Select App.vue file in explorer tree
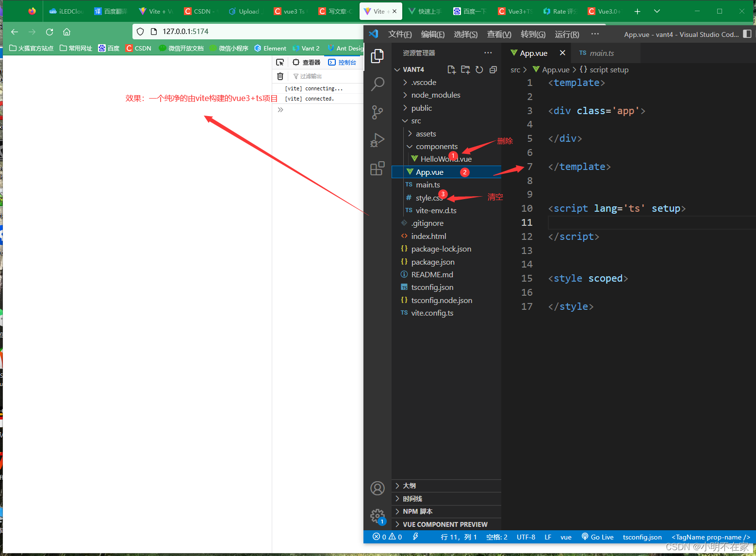Image resolution: width=756 pixels, height=556 pixels. [x=446, y=172]
